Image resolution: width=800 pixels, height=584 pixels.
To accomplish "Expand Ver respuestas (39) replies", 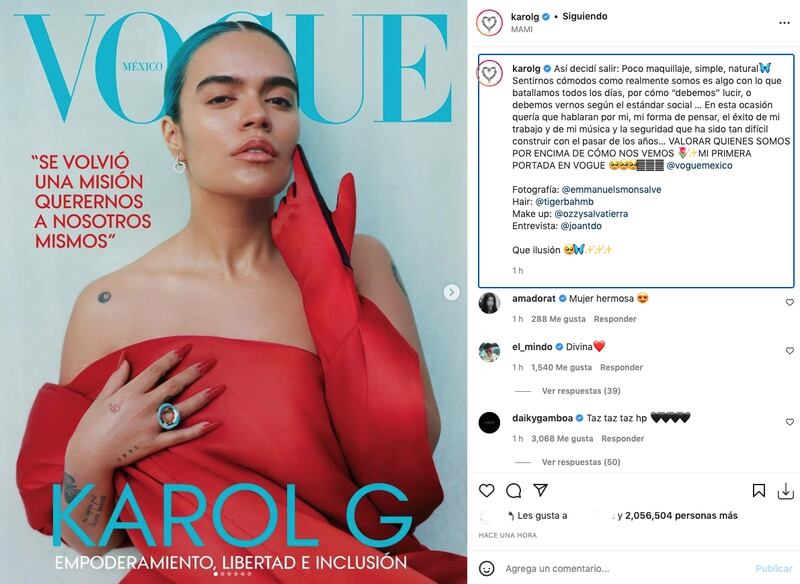I will (x=581, y=391).
